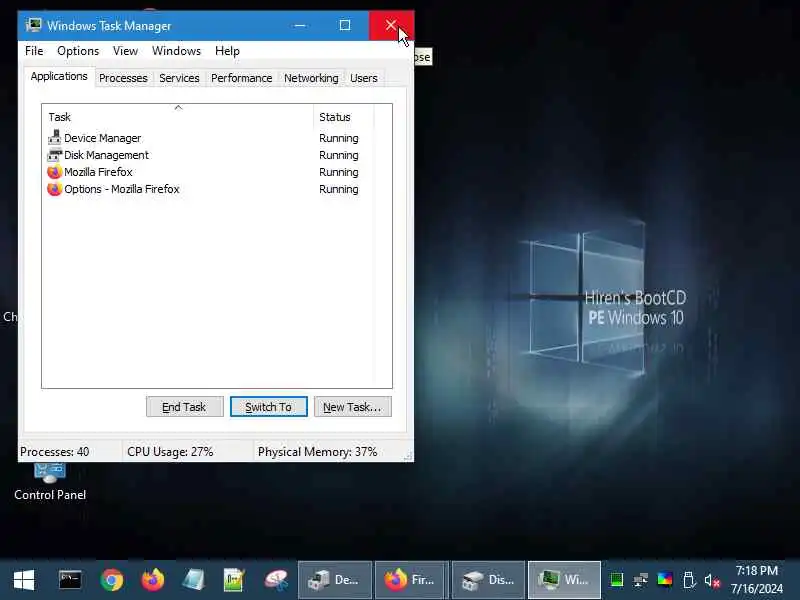Click the green CPU meter tray icon
Screen dimensions: 800x600
[617, 580]
